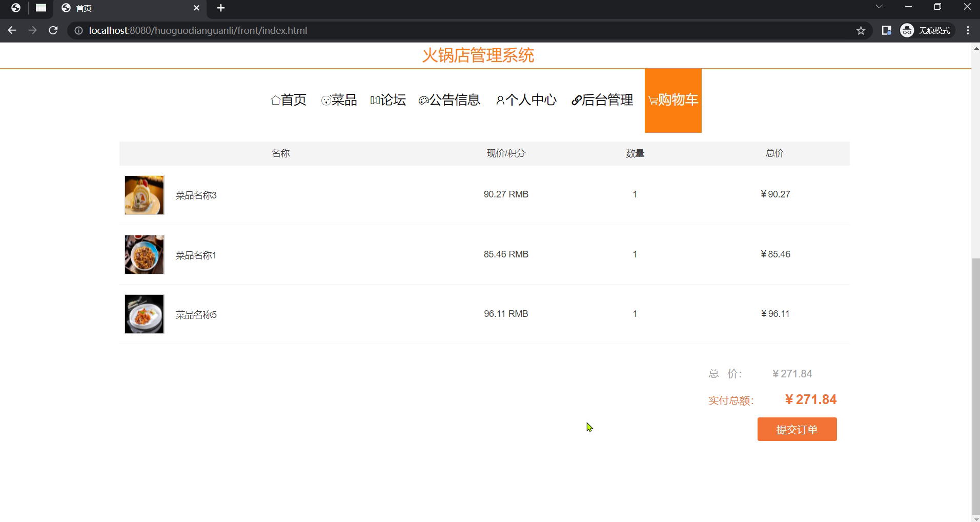The height and width of the screenshot is (522, 980).
Task: Click the bold orange ¥271.84 amount
Action: 810,399
